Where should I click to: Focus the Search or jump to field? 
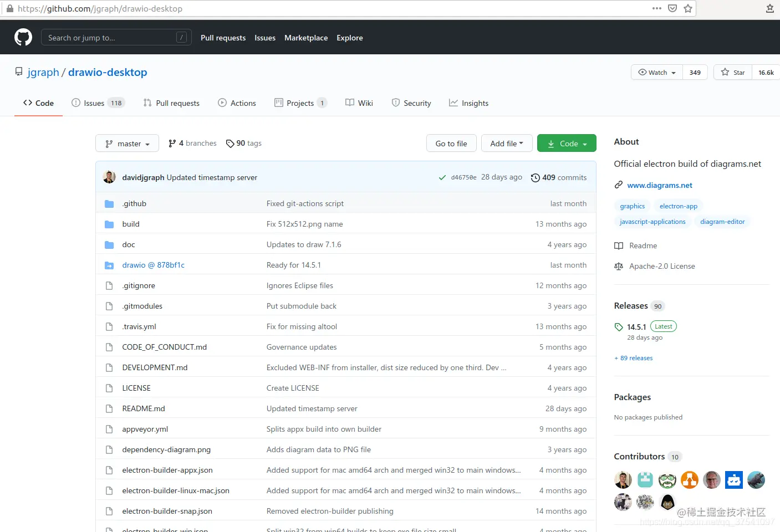tap(116, 38)
